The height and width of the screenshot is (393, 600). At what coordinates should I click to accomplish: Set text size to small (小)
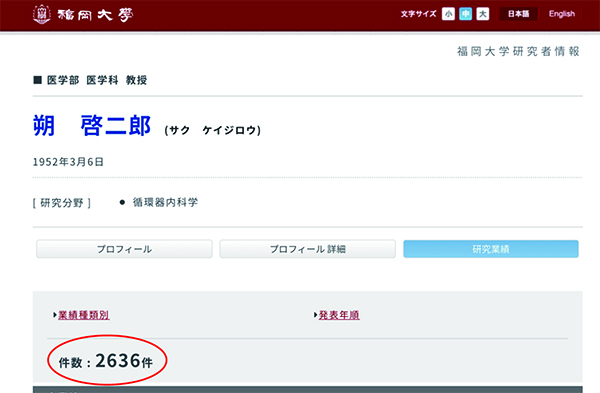coord(448,14)
